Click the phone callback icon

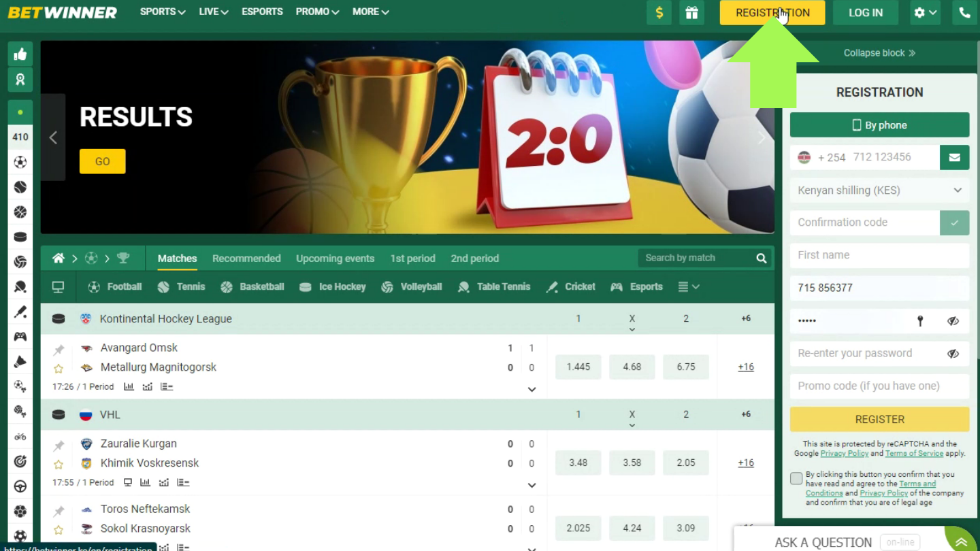[964, 12]
